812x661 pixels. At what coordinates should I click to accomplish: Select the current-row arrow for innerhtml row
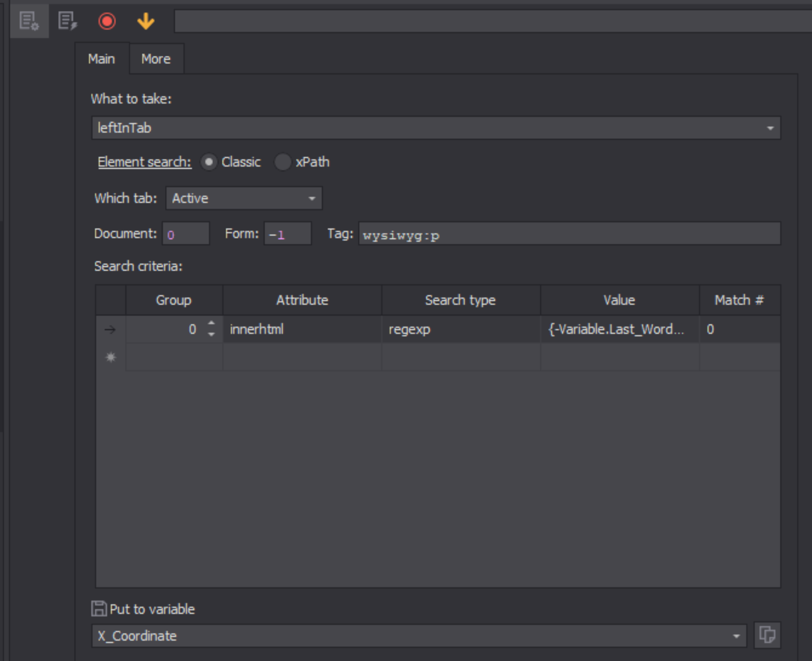click(111, 330)
